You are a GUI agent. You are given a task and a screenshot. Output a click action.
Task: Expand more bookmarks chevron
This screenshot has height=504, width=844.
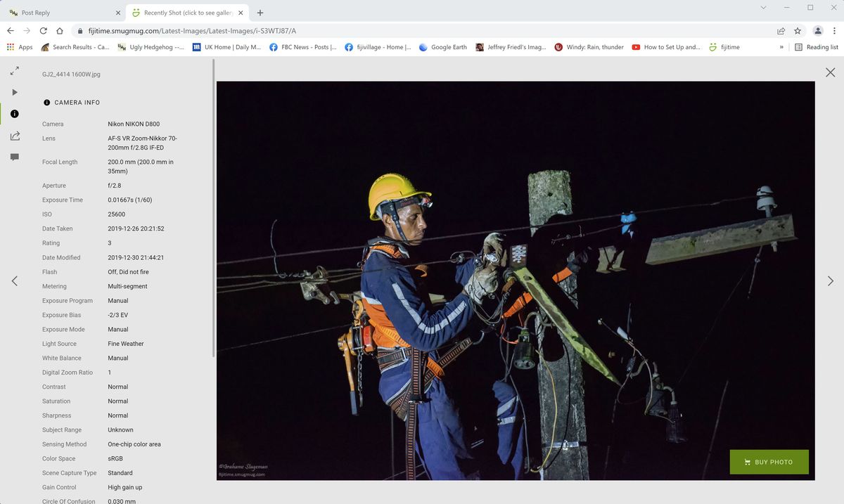tap(781, 47)
